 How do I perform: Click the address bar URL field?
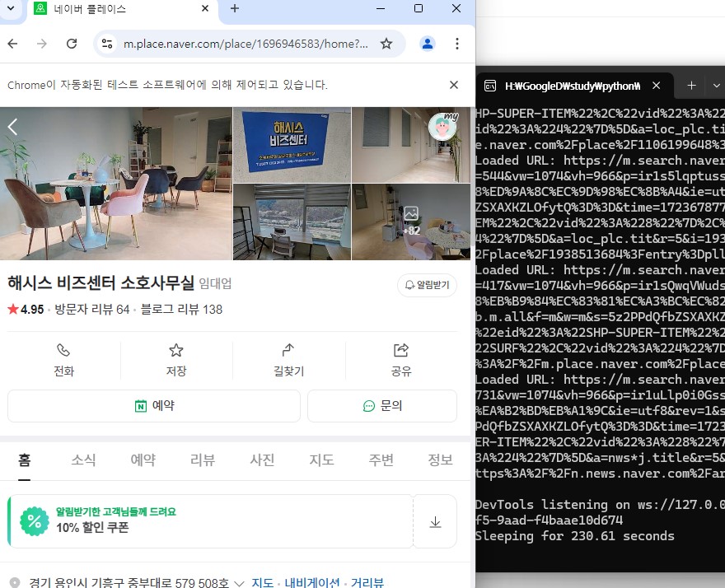(x=246, y=44)
